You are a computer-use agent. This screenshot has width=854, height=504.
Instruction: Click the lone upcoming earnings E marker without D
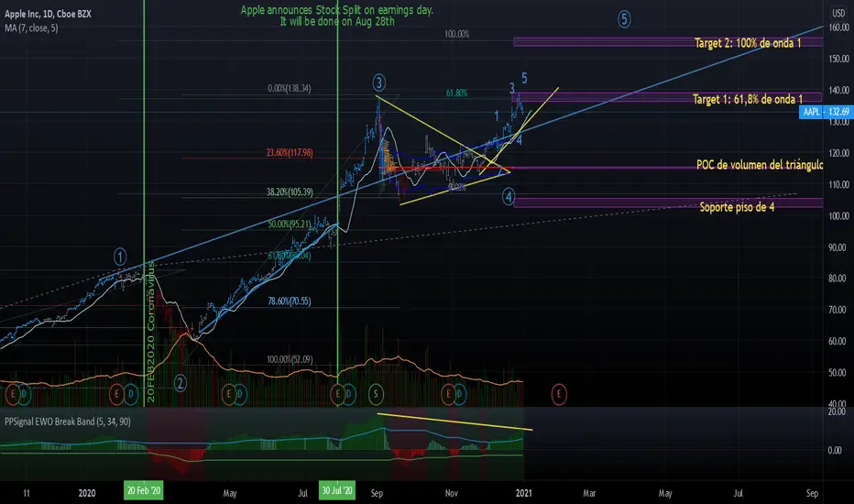(558, 394)
